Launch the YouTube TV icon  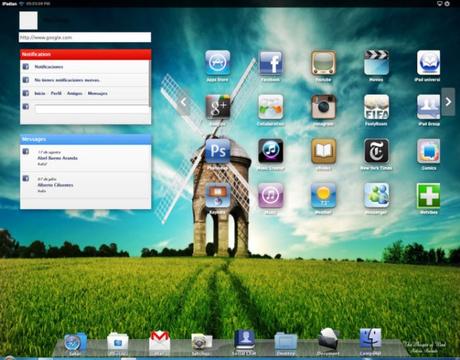[x=323, y=62]
